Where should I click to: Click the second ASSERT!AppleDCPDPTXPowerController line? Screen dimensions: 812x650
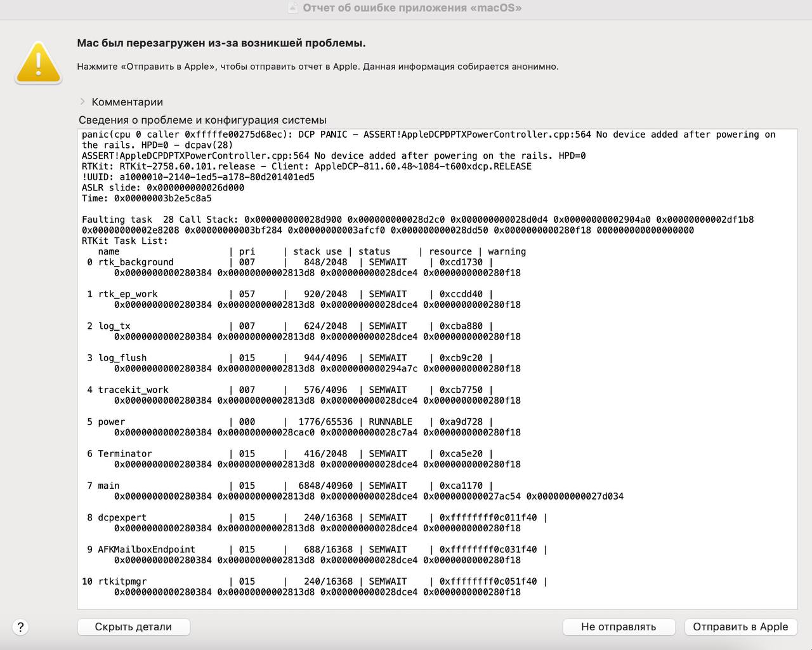click(x=334, y=156)
